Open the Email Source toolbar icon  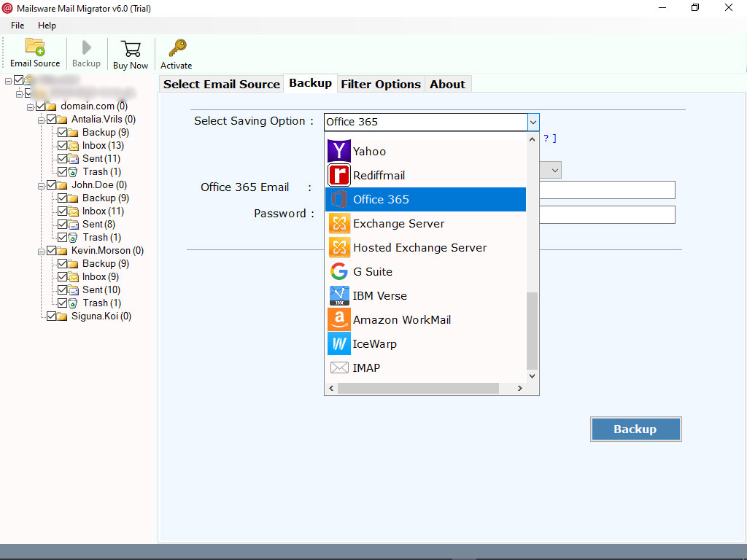pyautogui.click(x=35, y=47)
